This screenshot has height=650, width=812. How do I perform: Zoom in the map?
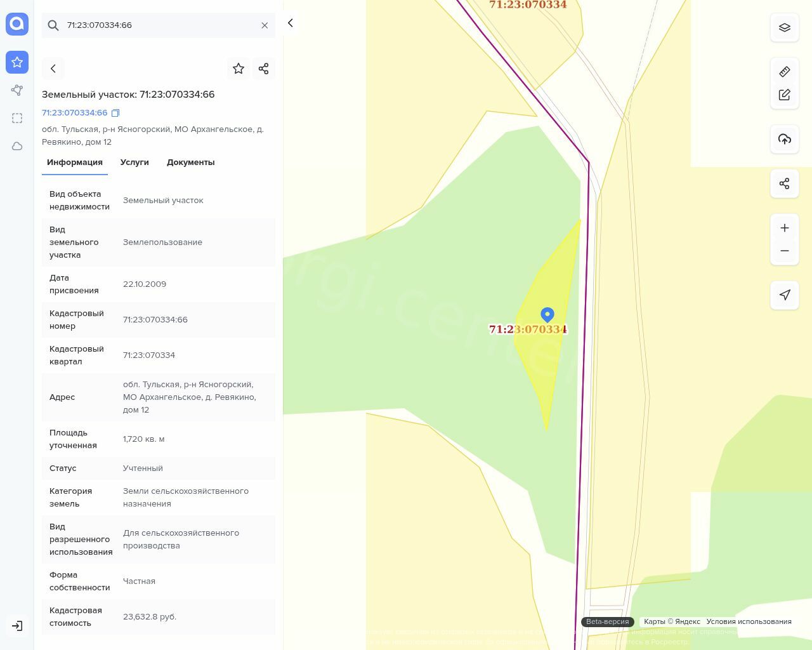coord(785,228)
